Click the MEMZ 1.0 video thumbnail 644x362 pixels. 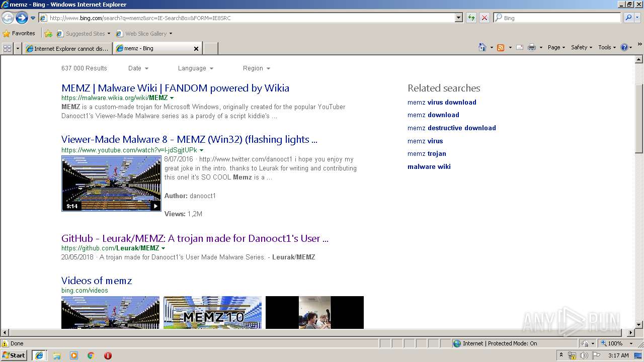tap(212, 312)
